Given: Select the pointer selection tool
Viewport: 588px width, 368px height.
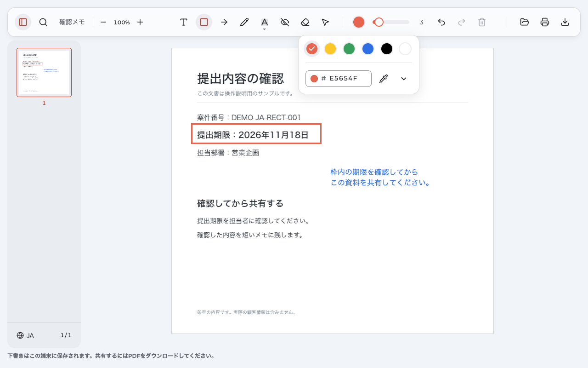Looking at the screenshot, I should point(325,22).
